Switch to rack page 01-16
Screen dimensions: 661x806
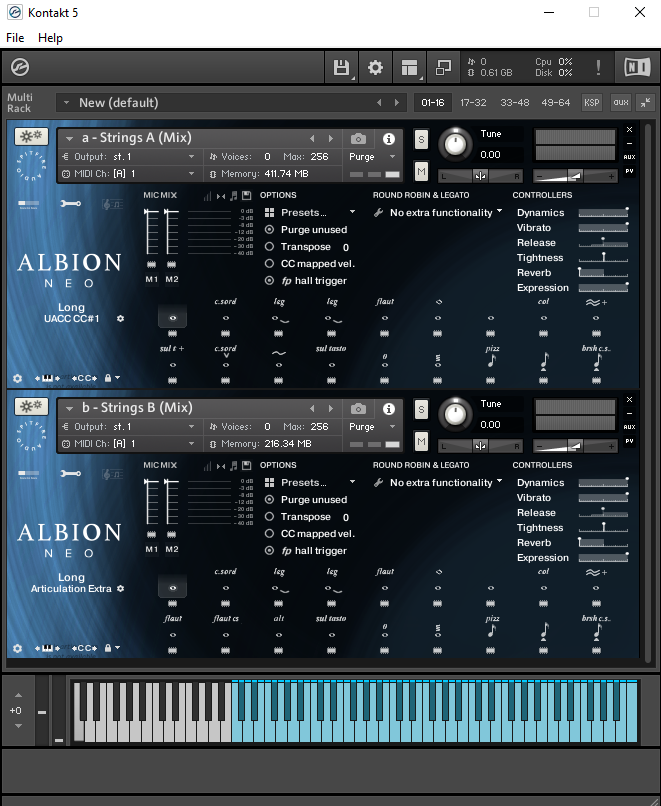click(x=433, y=102)
